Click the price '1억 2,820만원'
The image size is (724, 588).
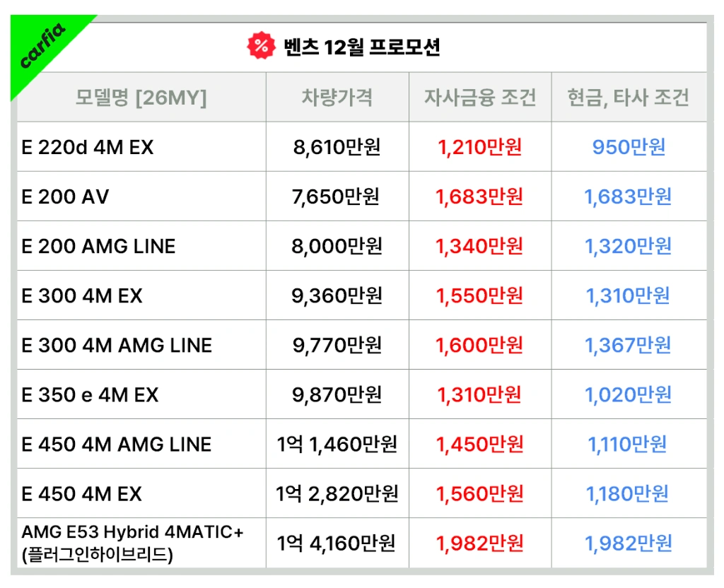click(x=337, y=493)
